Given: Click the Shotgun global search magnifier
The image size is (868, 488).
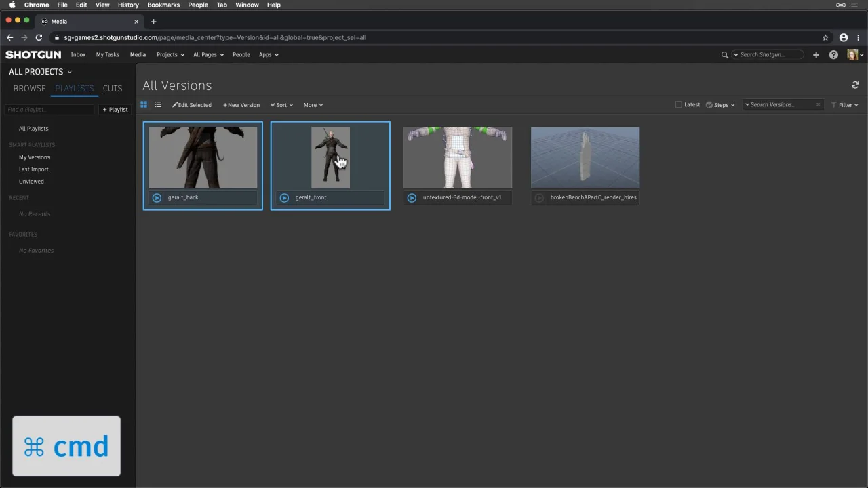Looking at the screenshot, I should pos(724,55).
